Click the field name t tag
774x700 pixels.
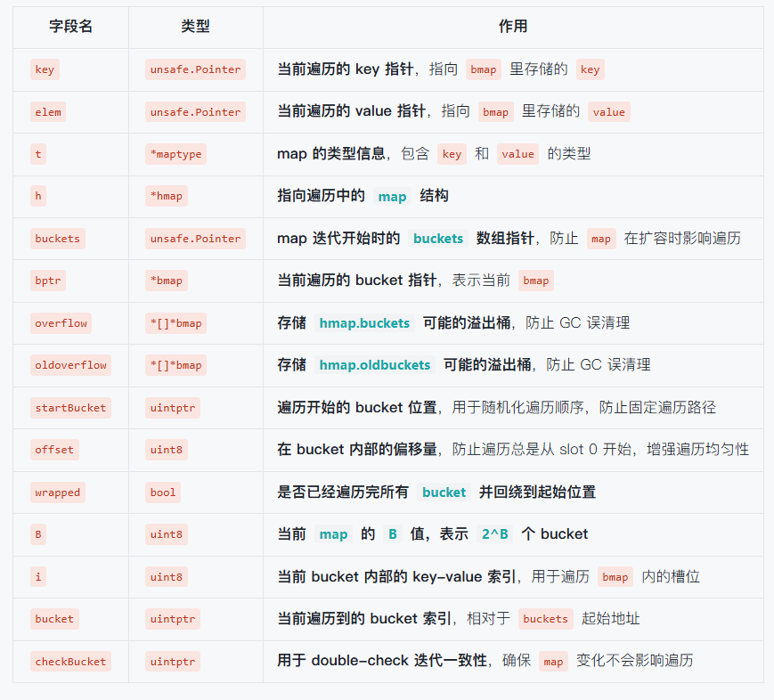click(x=38, y=154)
